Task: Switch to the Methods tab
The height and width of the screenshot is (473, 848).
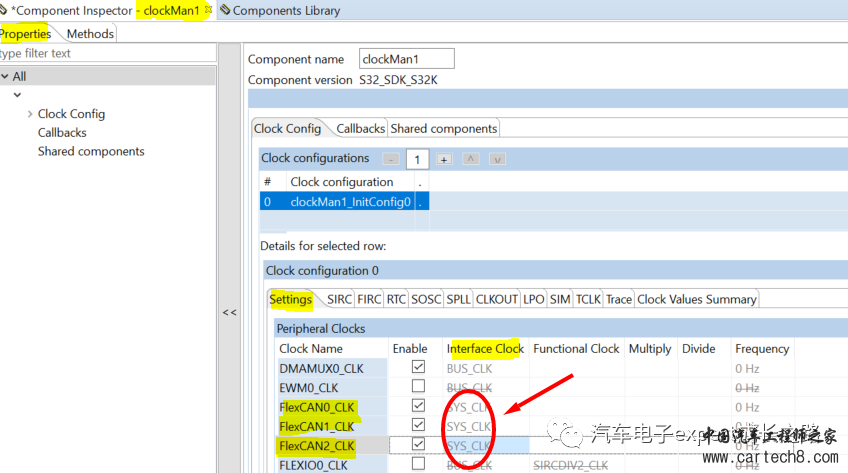Action: point(90,34)
